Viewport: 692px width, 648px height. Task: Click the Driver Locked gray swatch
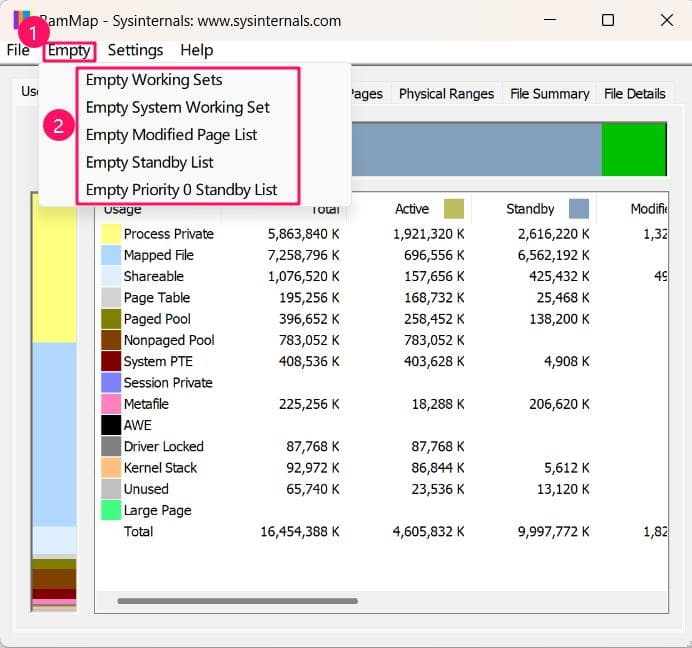coord(111,446)
